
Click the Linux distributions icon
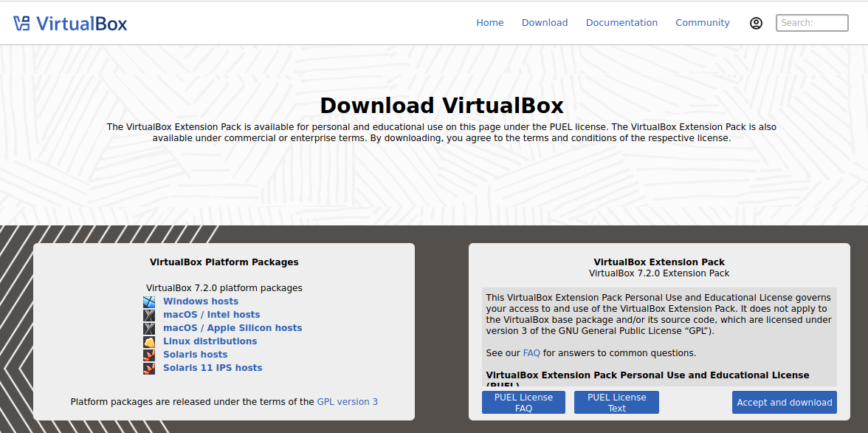[x=149, y=341]
